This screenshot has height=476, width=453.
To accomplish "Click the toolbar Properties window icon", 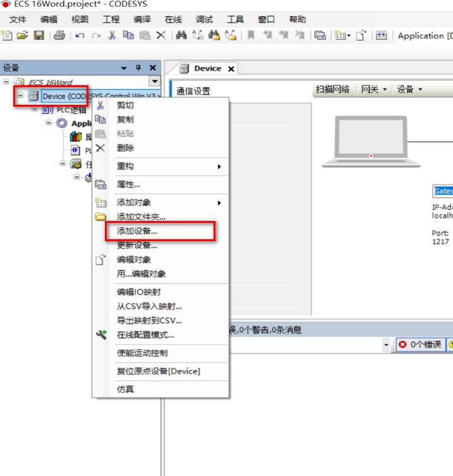I will 320,35.
